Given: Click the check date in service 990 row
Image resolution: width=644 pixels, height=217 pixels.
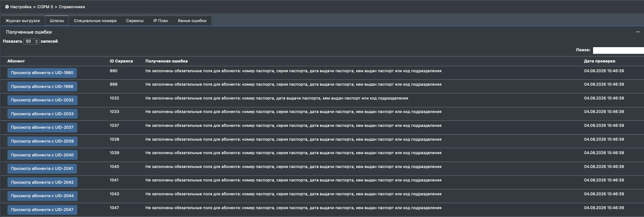Looking at the screenshot, I should (604, 71).
